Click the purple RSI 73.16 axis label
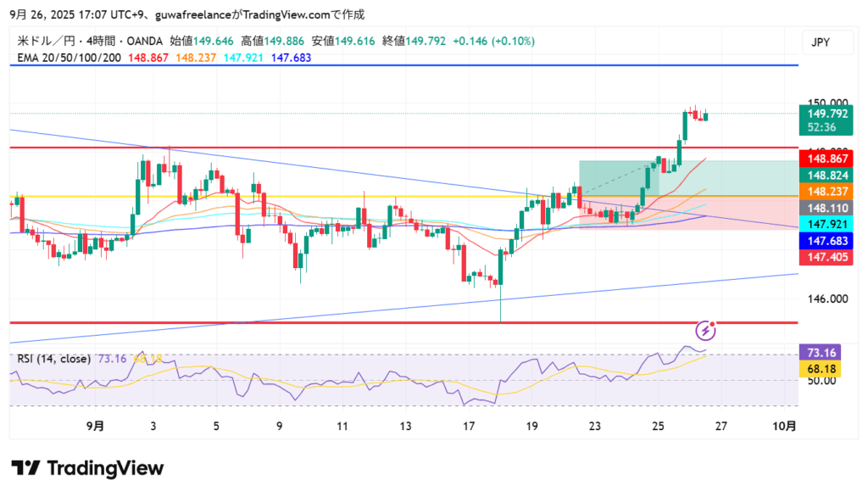Screen dimensions: 868x497 (x=828, y=352)
